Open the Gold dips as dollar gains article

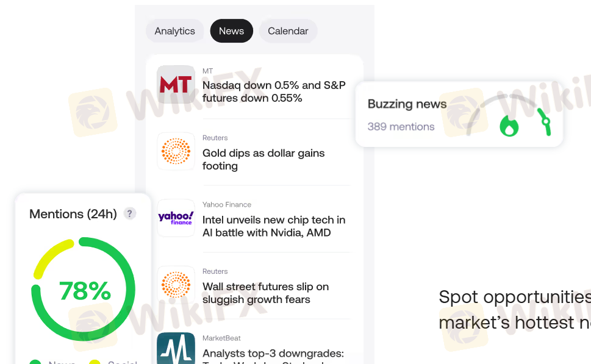(x=263, y=159)
